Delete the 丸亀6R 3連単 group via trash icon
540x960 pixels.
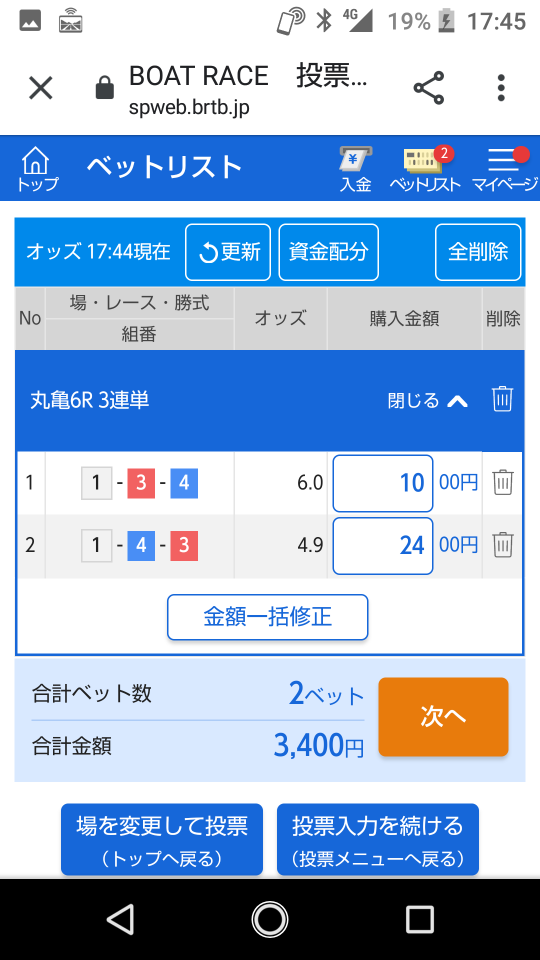[x=502, y=399]
